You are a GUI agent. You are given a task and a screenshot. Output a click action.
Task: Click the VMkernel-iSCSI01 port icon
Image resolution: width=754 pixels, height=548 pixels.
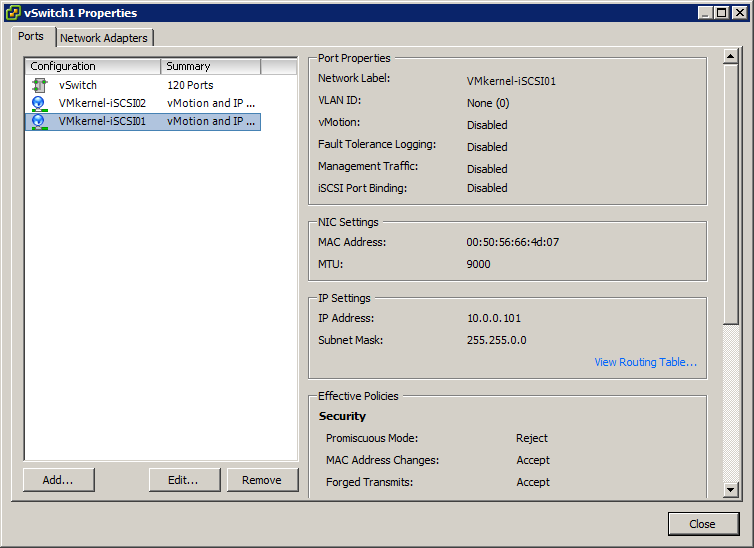[39, 121]
